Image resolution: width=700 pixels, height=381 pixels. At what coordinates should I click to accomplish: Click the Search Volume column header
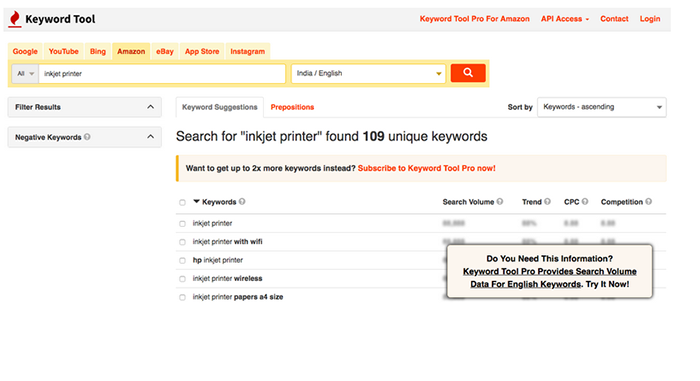[468, 202]
